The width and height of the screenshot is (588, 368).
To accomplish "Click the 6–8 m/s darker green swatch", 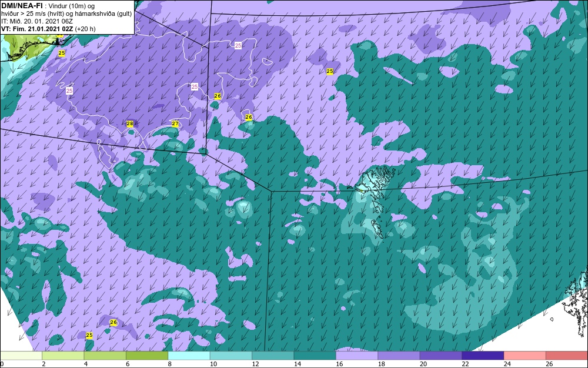I will (147, 356).
